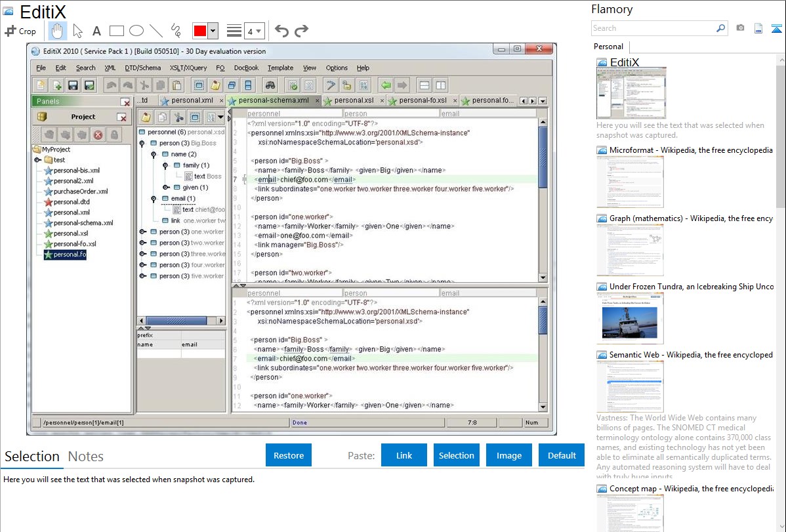Activate the hand pan tool
The image size is (786, 532).
[58, 31]
